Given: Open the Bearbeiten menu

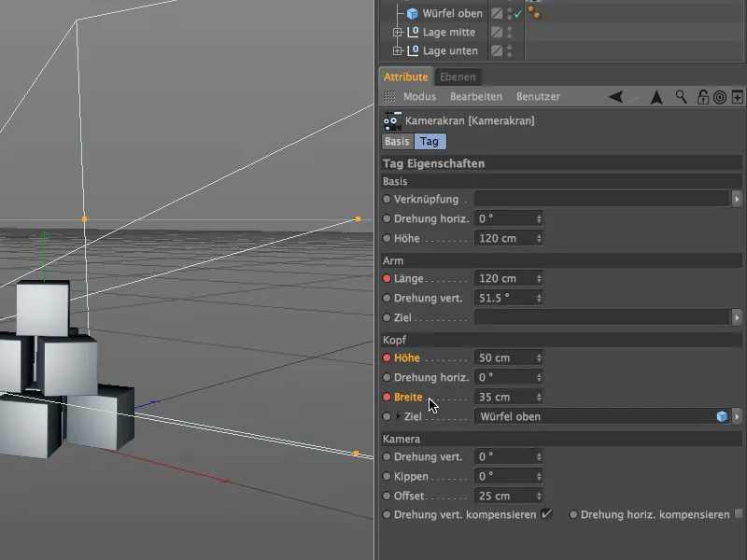Looking at the screenshot, I should pos(476,97).
